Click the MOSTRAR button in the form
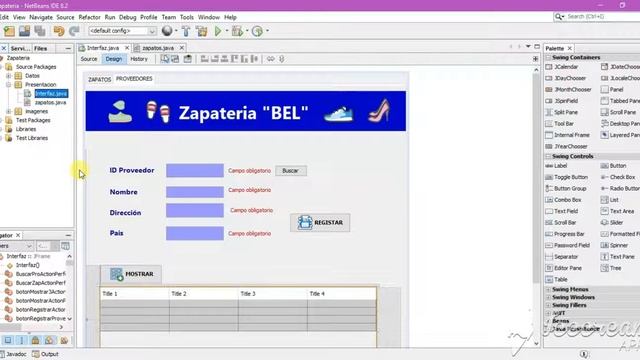The width and height of the screenshot is (640, 360). pyautogui.click(x=131, y=274)
